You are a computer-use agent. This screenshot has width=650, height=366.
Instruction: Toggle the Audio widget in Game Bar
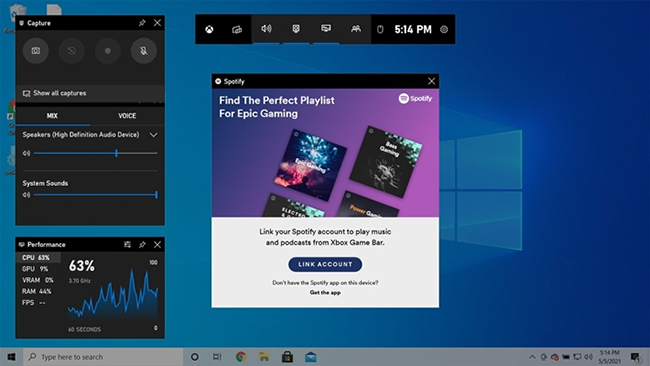266,29
